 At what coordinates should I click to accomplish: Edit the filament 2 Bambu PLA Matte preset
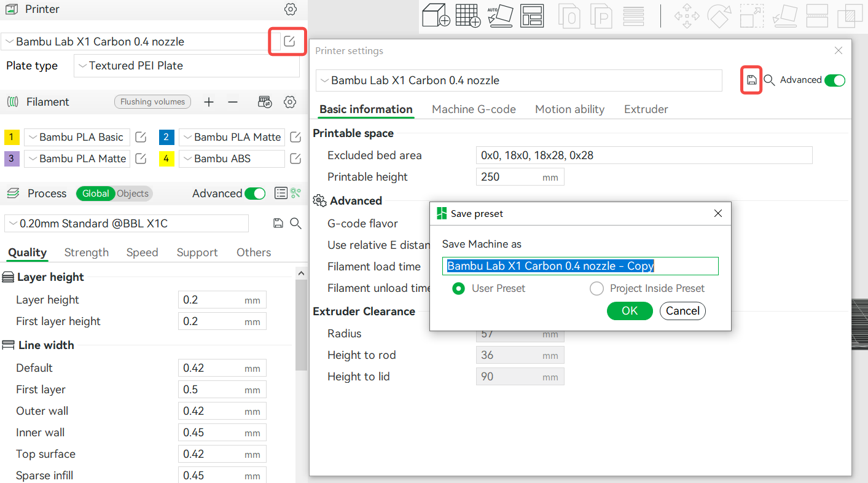click(x=295, y=137)
